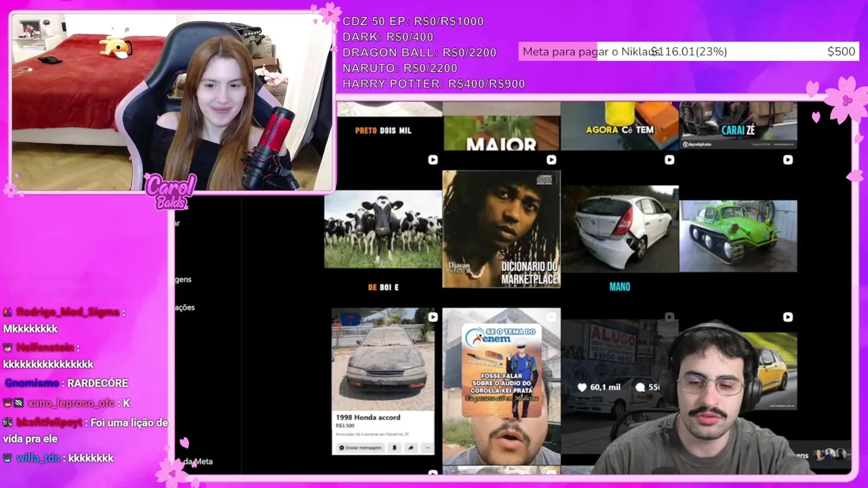
Task: Click the 'da Meta' sidebar link
Action: click(x=198, y=462)
